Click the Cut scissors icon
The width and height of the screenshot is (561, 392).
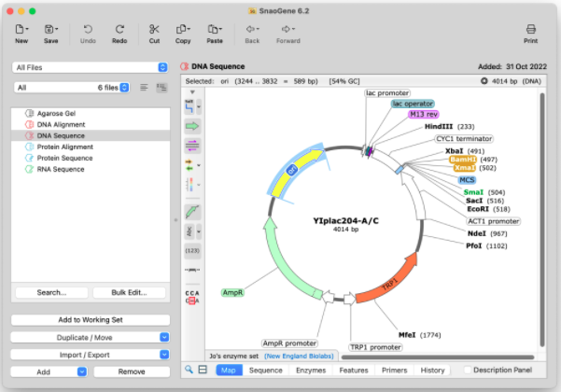click(154, 29)
